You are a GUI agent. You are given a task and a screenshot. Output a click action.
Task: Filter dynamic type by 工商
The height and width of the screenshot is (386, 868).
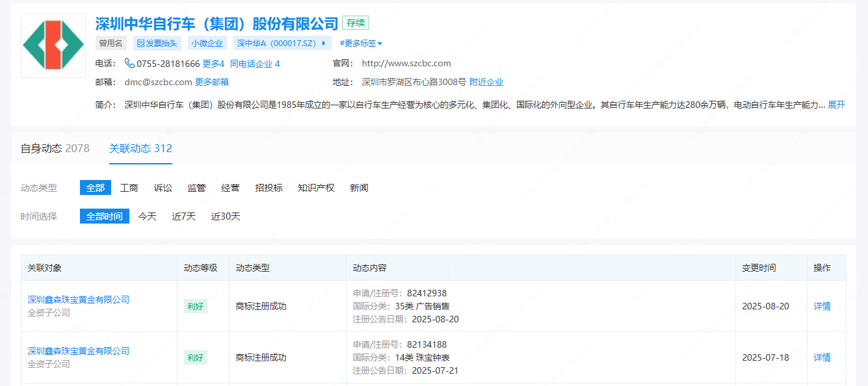[129, 188]
